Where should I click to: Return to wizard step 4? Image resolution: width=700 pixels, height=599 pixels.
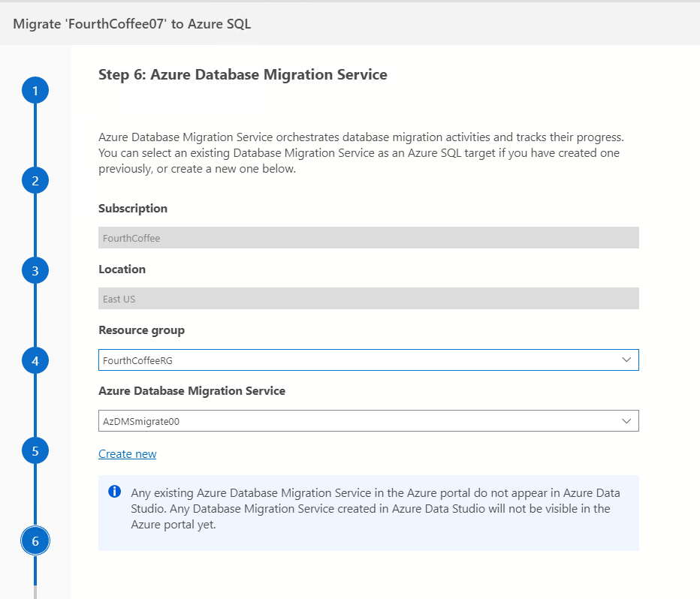[35, 361]
